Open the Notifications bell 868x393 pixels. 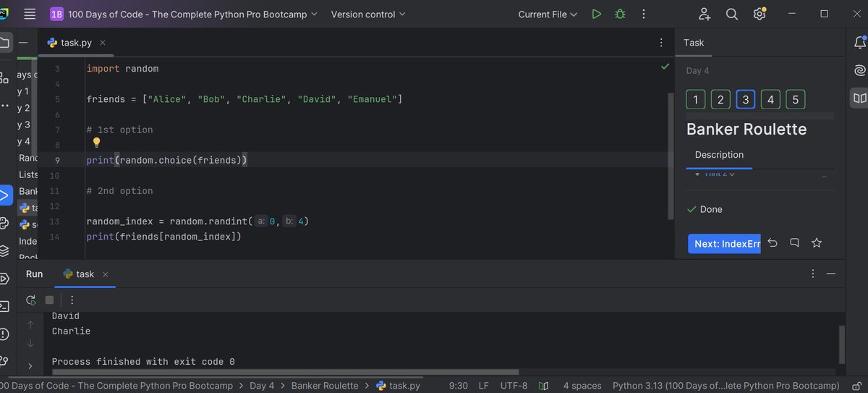coord(859,43)
